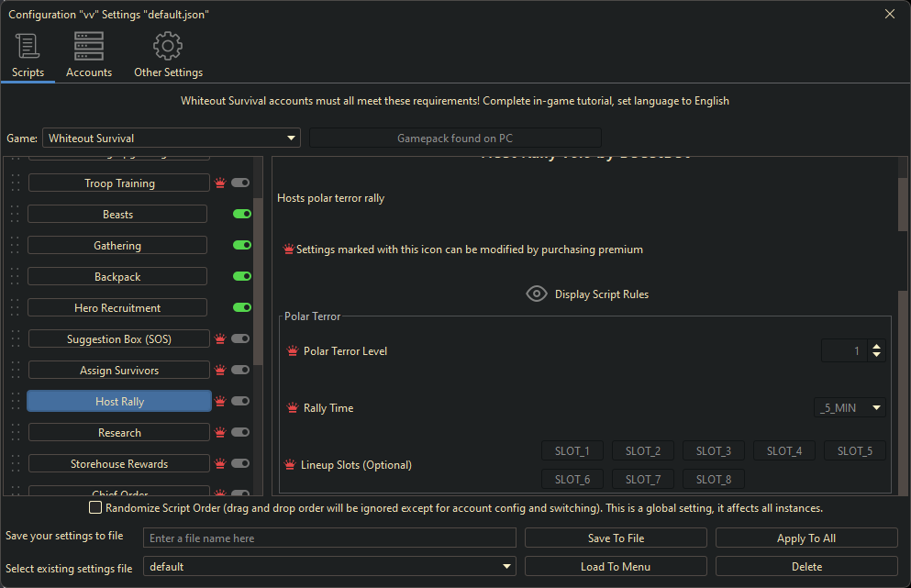
Task: Click the crown icon before Lineup Slots
Action: [x=290, y=465]
